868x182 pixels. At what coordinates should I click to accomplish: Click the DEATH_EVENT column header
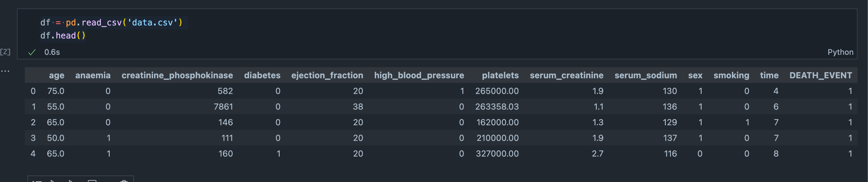pyautogui.click(x=820, y=75)
